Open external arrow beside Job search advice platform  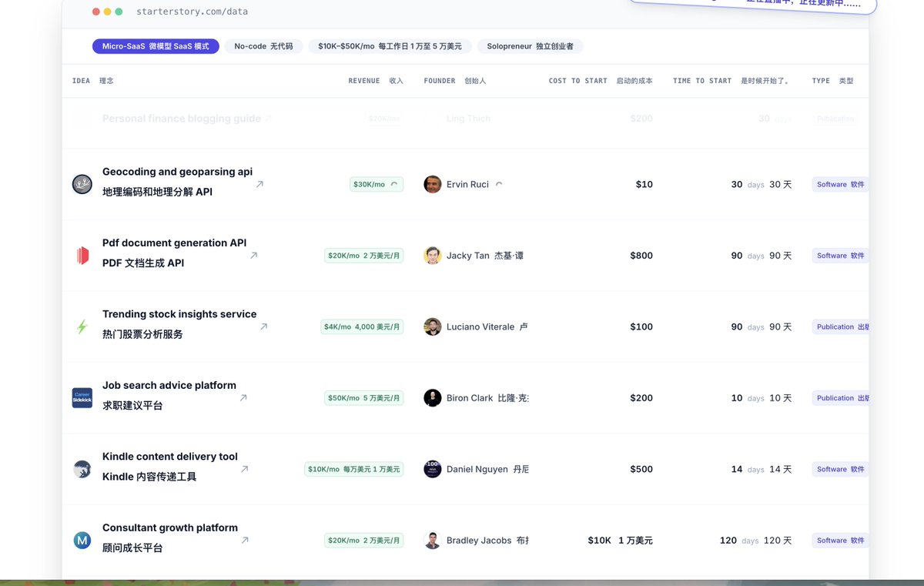tap(243, 398)
